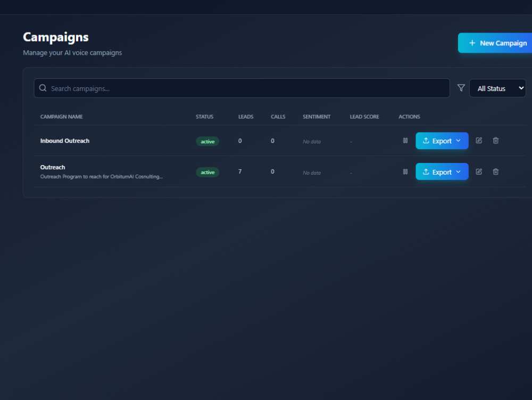Pause the Inbound Outreach campaign
This screenshot has height=400, width=532.
[405, 141]
